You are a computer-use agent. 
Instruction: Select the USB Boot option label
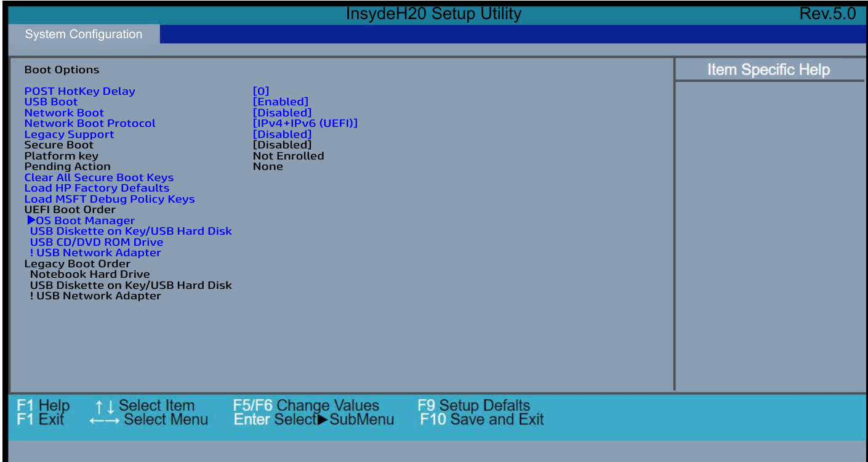(51, 102)
